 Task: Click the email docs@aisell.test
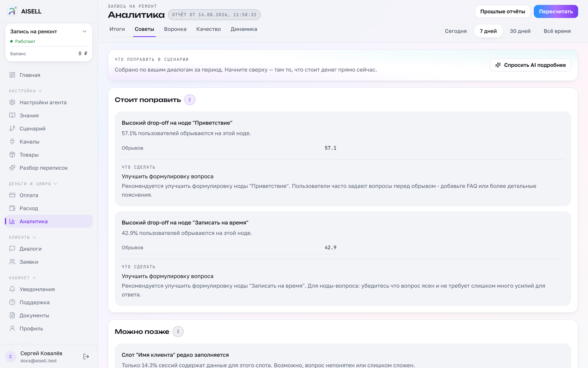tap(39, 361)
